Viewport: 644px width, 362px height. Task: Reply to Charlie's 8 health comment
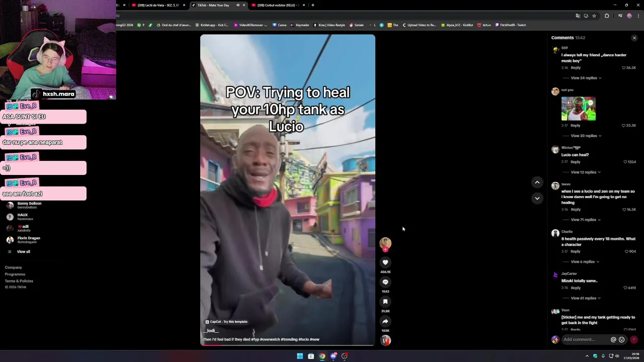tap(576, 251)
